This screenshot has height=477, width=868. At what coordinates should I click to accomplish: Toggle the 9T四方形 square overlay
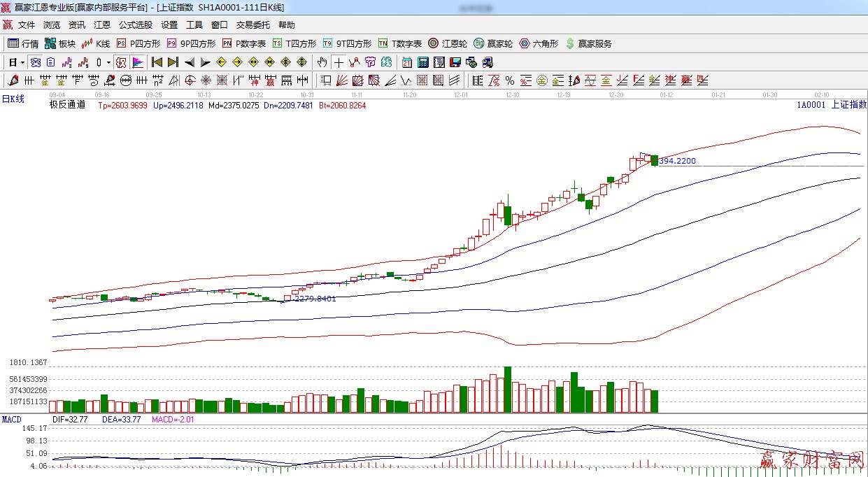[347, 43]
